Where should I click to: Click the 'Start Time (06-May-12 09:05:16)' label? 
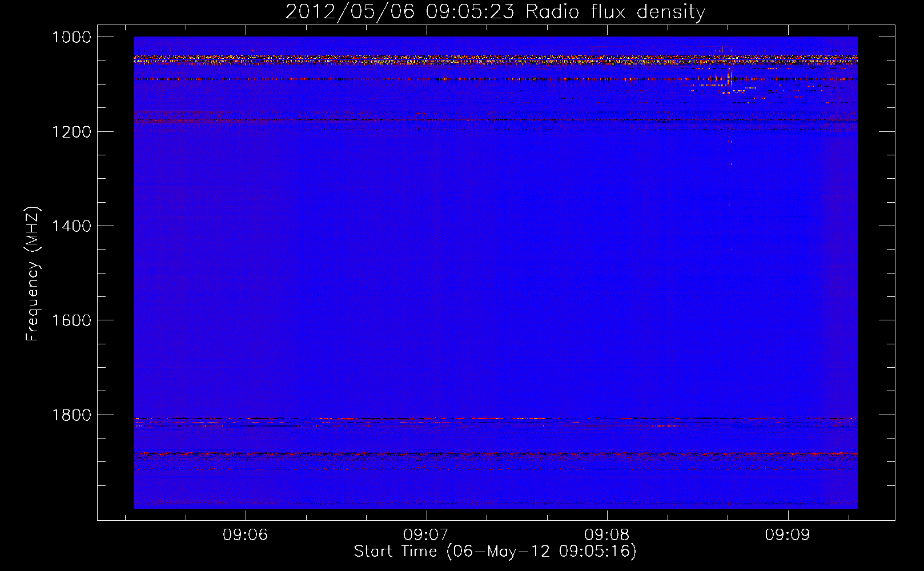(495, 552)
